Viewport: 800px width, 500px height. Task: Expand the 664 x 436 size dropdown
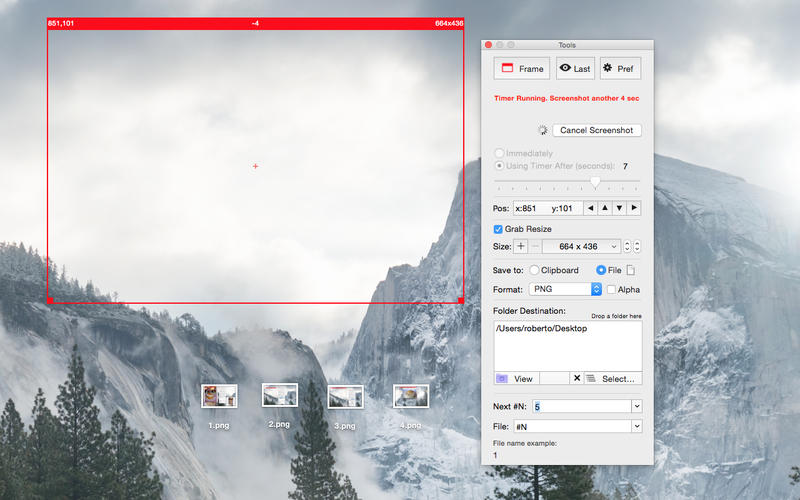614,246
